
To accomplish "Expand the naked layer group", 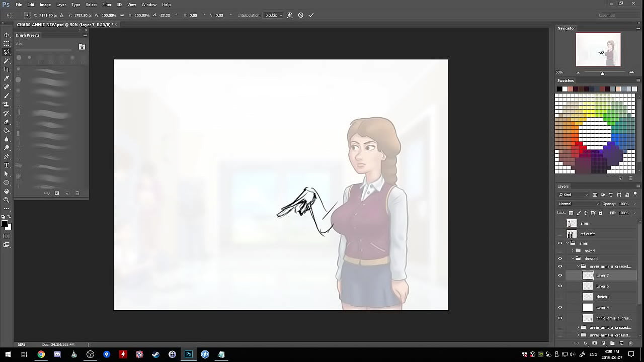I will pyautogui.click(x=573, y=251).
